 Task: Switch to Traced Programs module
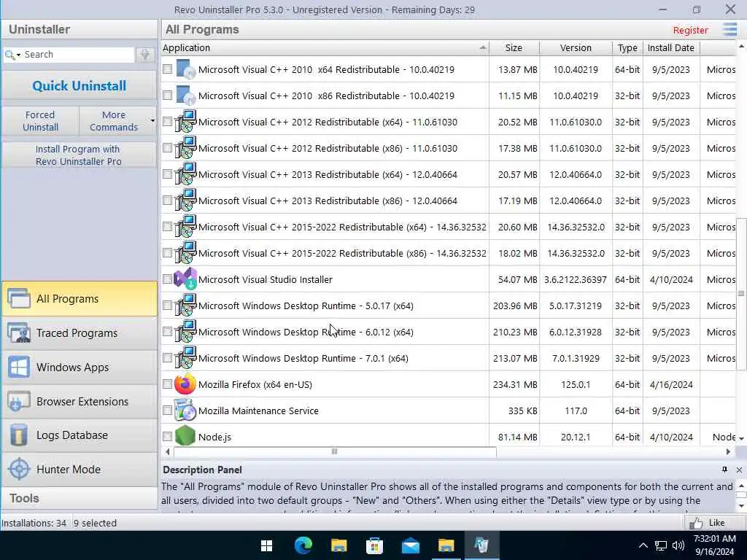tap(80, 332)
